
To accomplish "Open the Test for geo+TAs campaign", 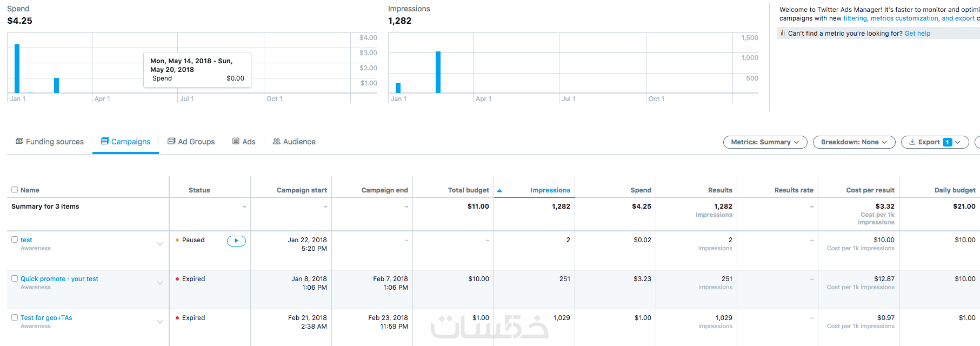I will (x=46, y=318).
